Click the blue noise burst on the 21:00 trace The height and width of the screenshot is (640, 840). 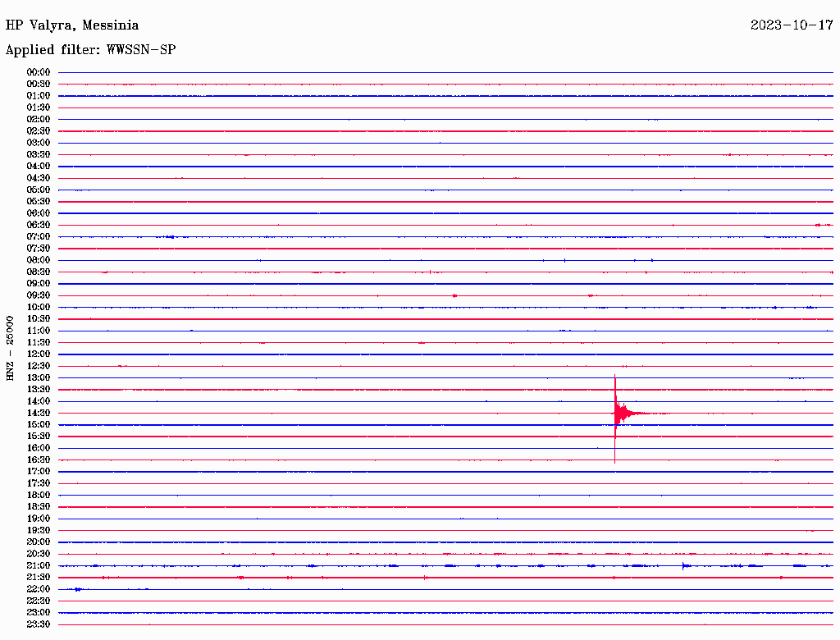[x=684, y=566]
